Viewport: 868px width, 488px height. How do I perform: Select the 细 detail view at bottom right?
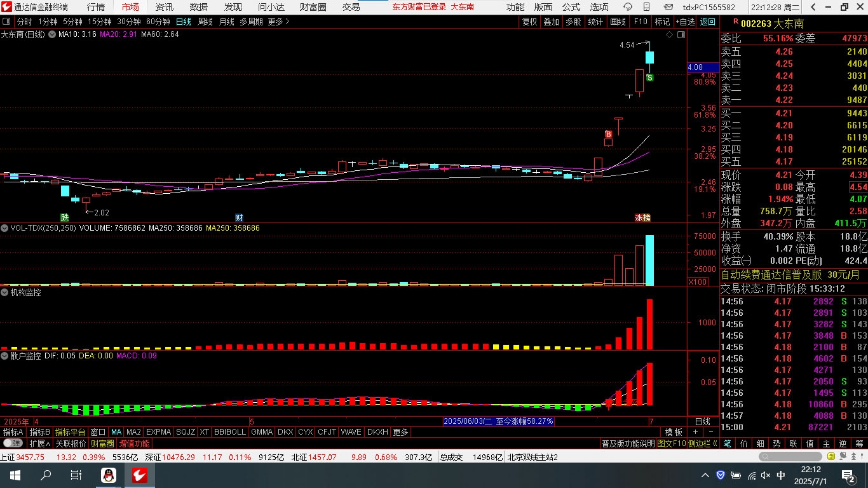[761, 444]
